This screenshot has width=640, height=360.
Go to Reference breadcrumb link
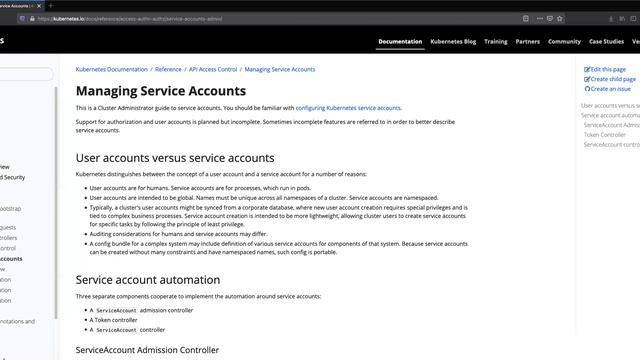(x=168, y=69)
